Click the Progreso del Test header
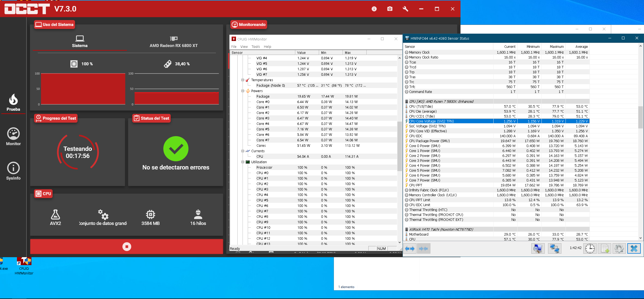This screenshot has height=299, width=644. tap(56, 118)
